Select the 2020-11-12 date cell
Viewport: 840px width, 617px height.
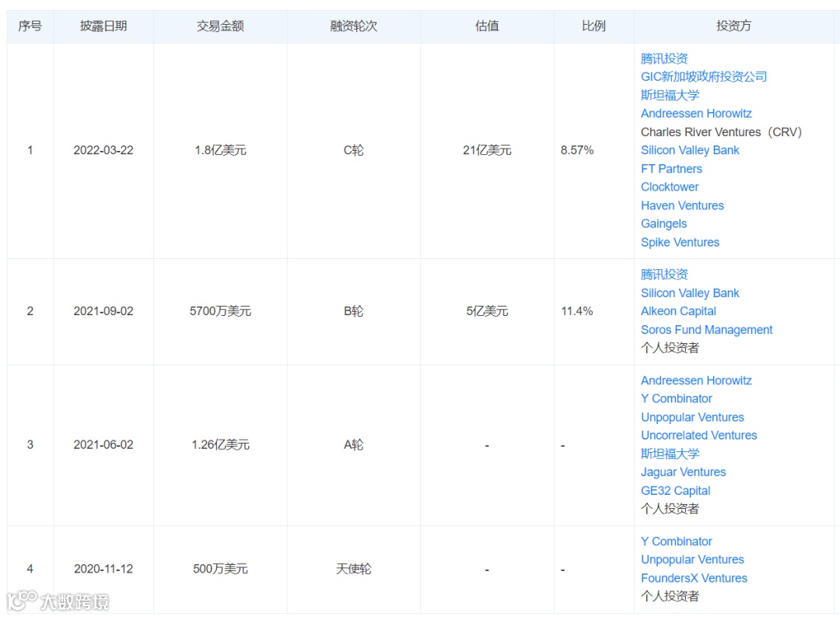[103, 570]
